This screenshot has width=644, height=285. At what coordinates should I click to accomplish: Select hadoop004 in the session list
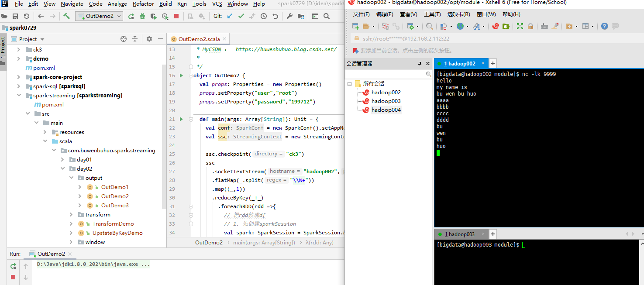pyautogui.click(x=386, y=110)
